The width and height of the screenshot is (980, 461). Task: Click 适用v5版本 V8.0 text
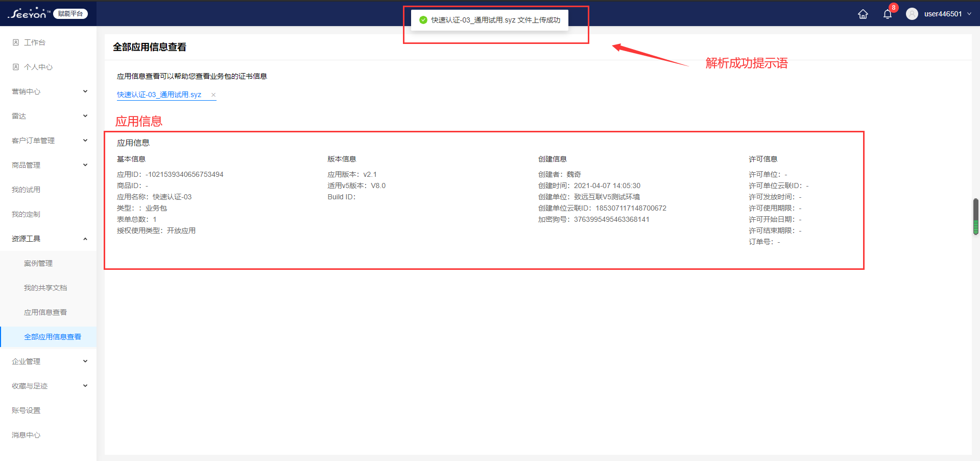tap(356, 186)
